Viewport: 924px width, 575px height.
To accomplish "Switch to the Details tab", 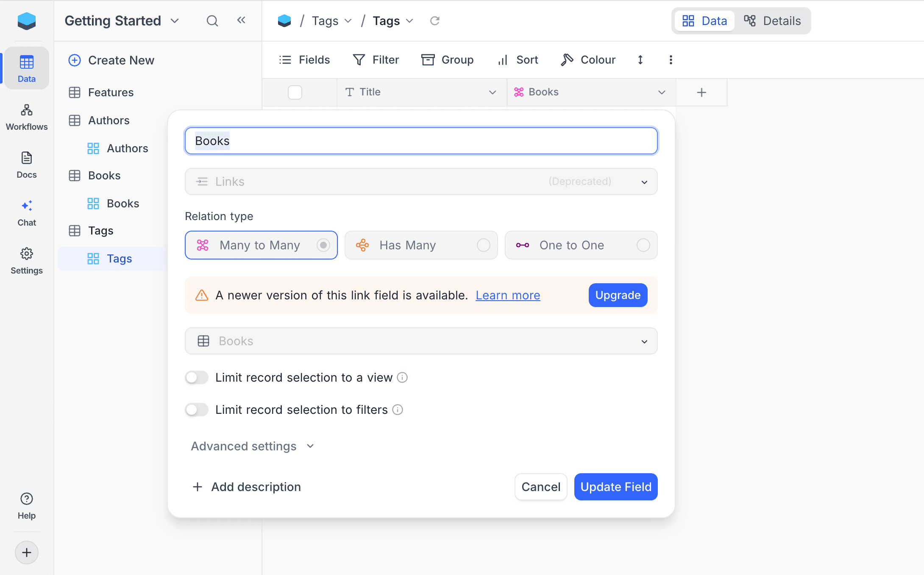I will pyautogui.click(x=773, y=21).
